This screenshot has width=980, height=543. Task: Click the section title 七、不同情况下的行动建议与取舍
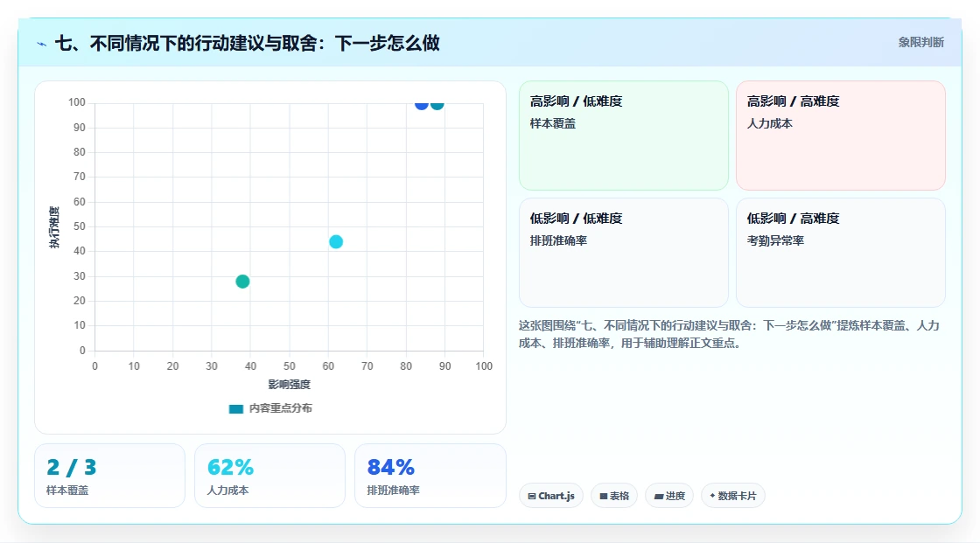247,43
